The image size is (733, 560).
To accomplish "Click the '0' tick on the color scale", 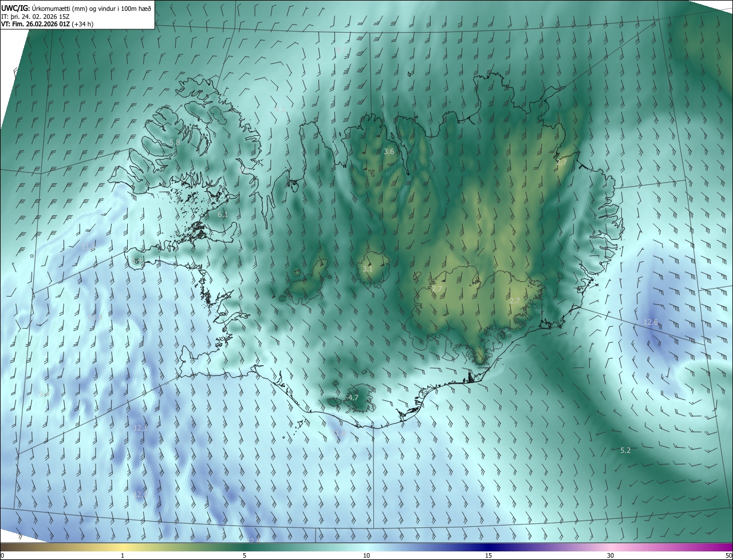I will pyautogui.click(x=2, y=555).
